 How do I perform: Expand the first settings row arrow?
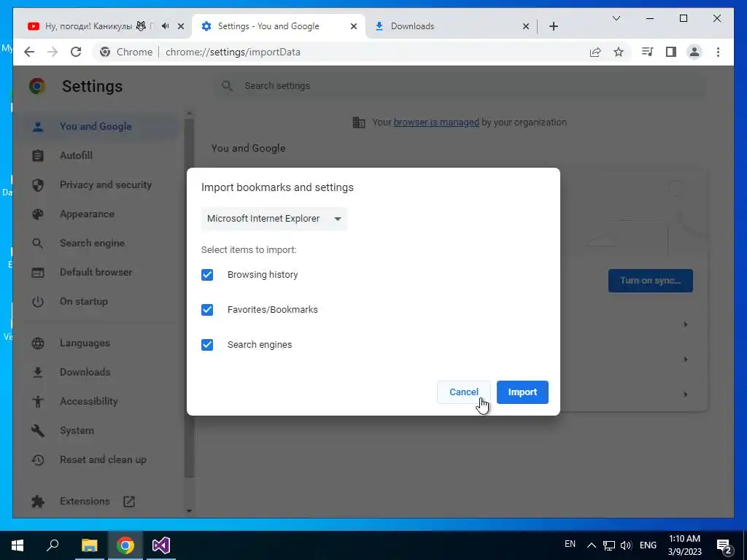(686, 324)
